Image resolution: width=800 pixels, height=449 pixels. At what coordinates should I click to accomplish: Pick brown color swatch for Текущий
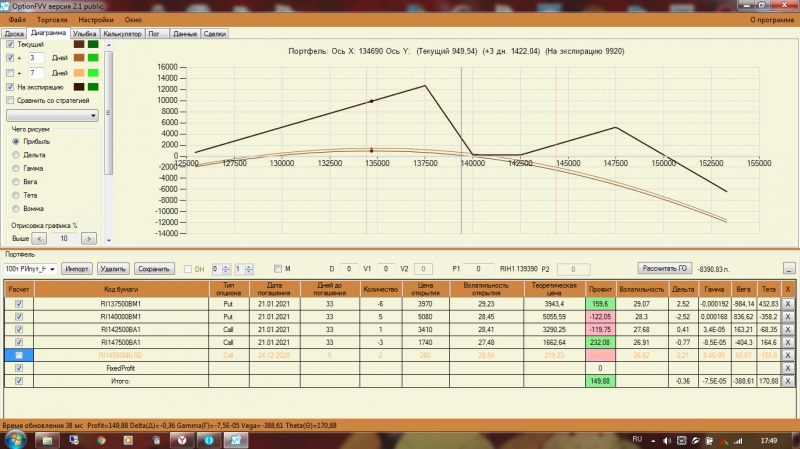point(79,44)
